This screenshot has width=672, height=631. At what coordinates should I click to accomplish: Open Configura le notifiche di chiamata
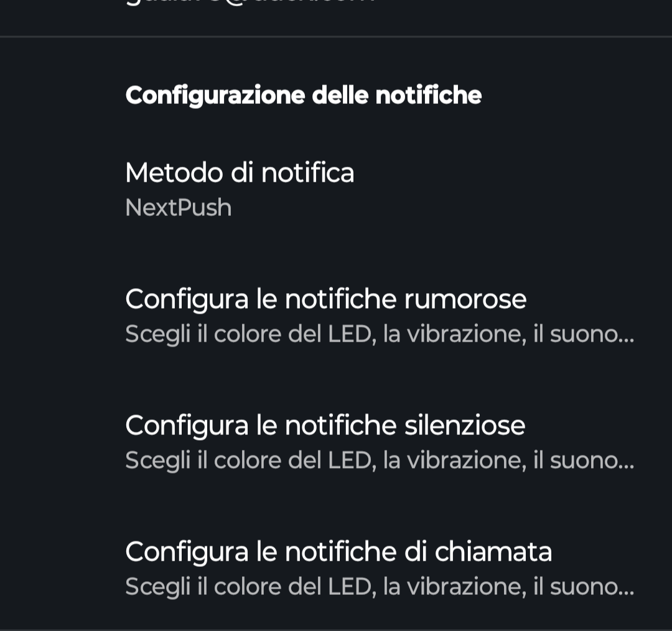(336, 568)
